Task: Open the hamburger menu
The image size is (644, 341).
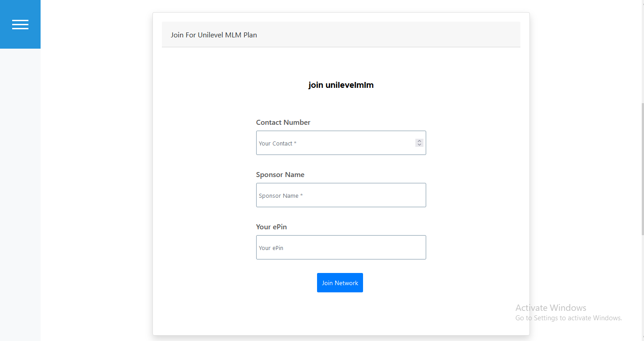Action: (20, 24)
